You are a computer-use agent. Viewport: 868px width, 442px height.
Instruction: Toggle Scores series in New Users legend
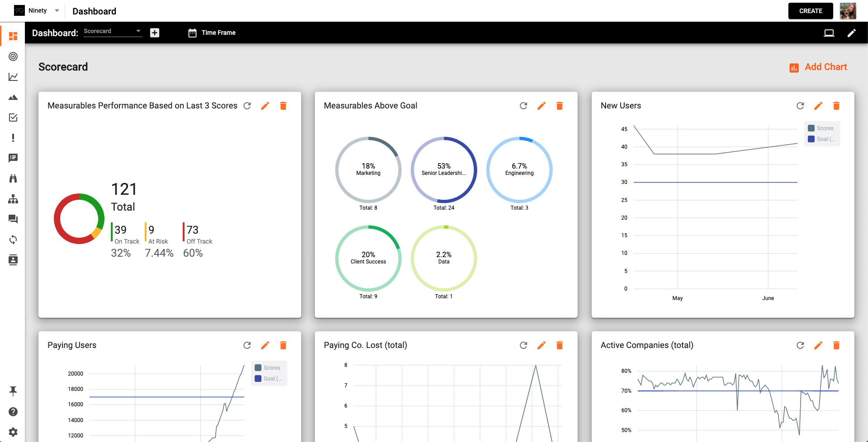[x=821, y=128]
